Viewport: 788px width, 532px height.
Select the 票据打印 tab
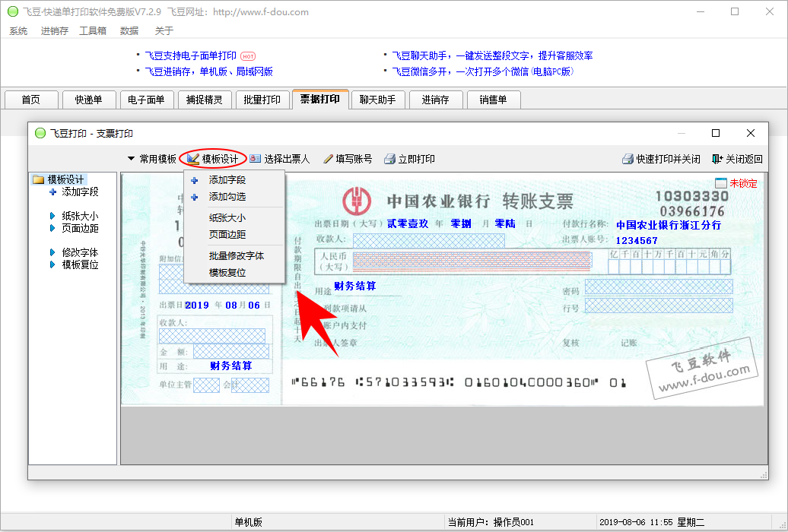pos(320,99)
